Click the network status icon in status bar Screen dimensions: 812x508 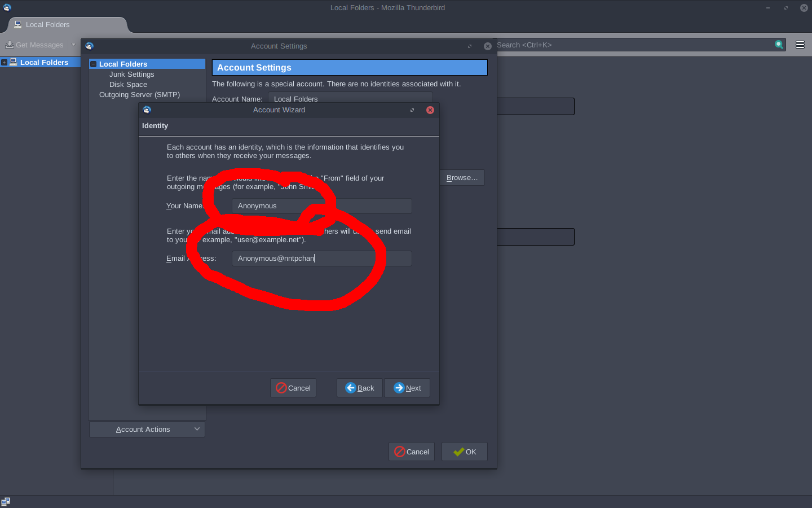pyautogui.click(x=6, y=502)
